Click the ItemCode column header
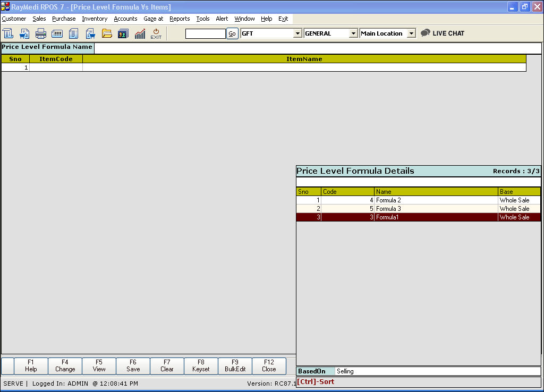Image resolution: width=544 pixels, height=392 pixels. [56, 59]
